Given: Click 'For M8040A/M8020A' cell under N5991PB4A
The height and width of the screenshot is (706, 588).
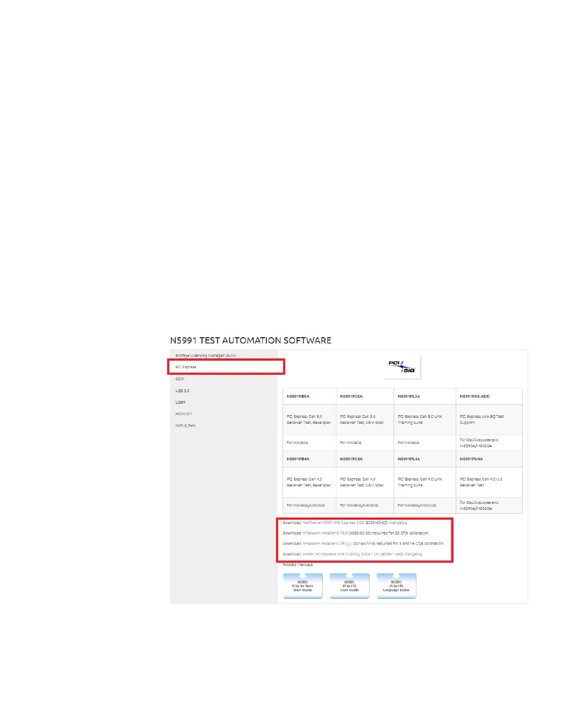Looking at the screenshot, I should [309, 506].
